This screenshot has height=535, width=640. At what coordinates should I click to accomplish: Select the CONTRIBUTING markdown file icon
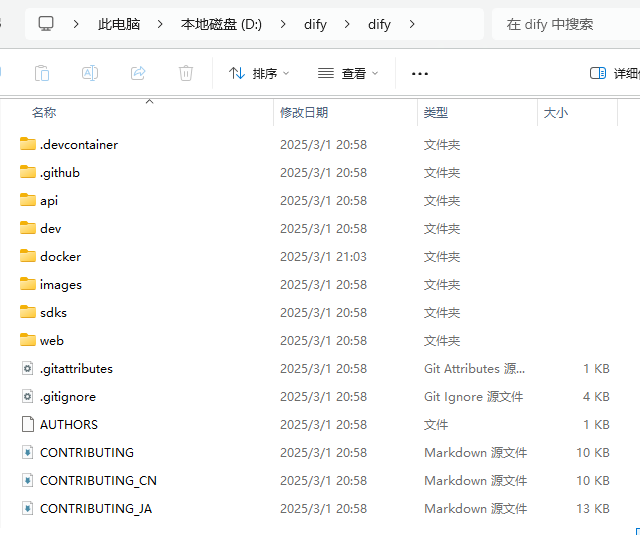tap(27, 452)
